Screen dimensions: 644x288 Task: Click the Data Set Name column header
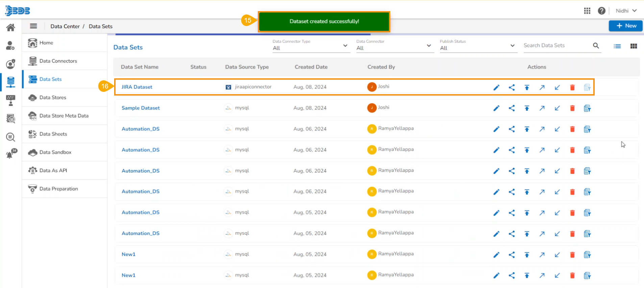coord(140,67)
